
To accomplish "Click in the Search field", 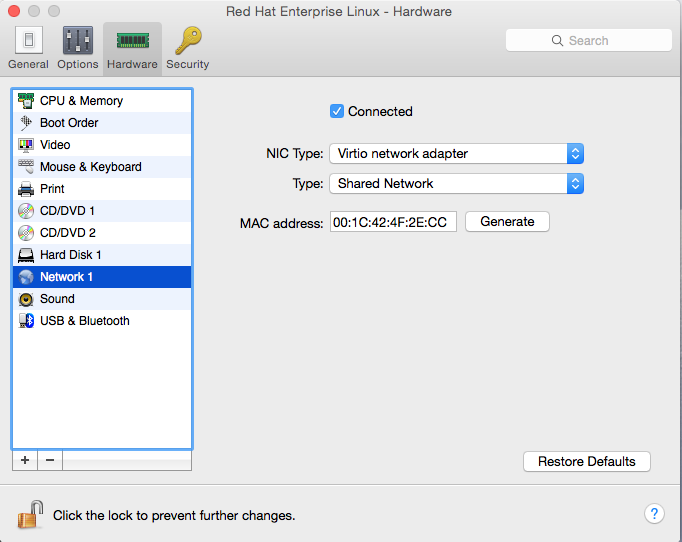I will click(x=588, y=40).
